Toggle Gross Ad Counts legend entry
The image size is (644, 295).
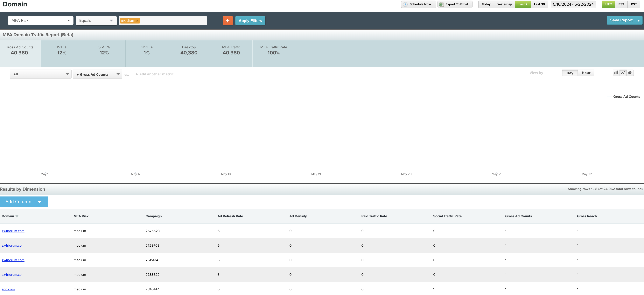coord(624,97)
